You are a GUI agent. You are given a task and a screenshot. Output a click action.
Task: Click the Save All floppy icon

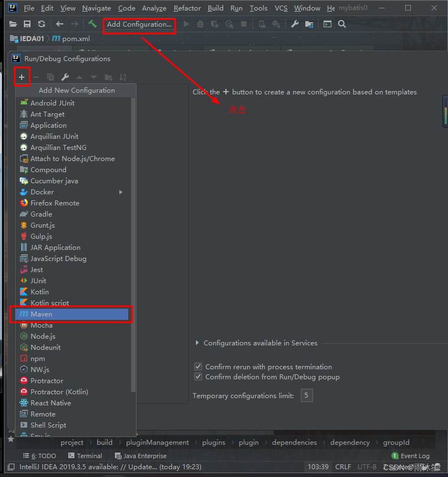[x=27, y=24]
